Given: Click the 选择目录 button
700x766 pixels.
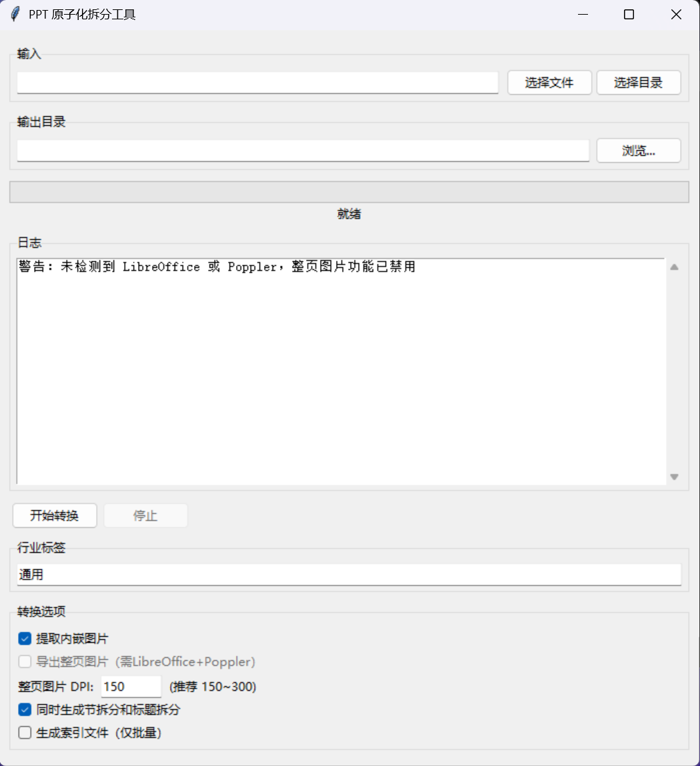Looking at the screenshot, I should [638, 82].
